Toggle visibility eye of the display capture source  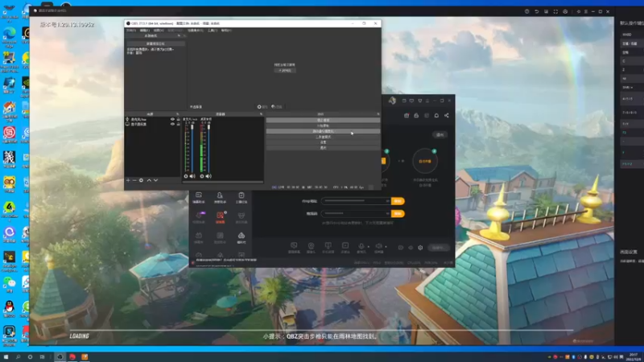(x=172, y=124)
